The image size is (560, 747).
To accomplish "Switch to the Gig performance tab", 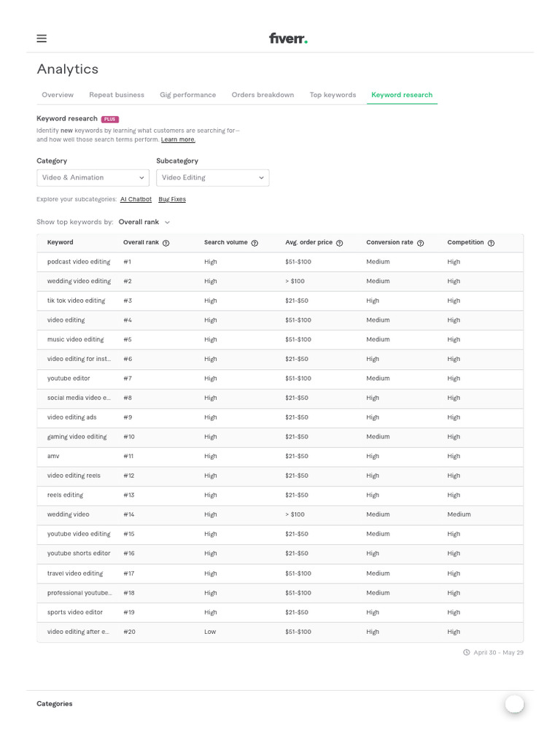I will click(188, 95).
